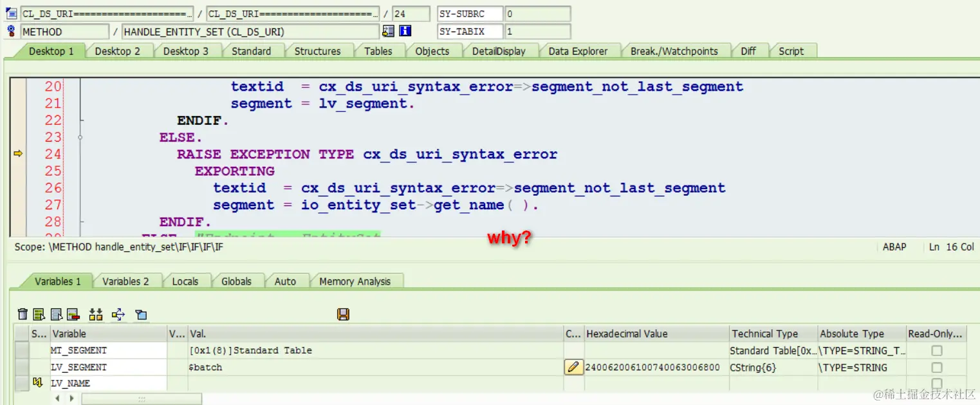
Task: Click the icon with two down arrows over boxes
Action: (97, 314)
